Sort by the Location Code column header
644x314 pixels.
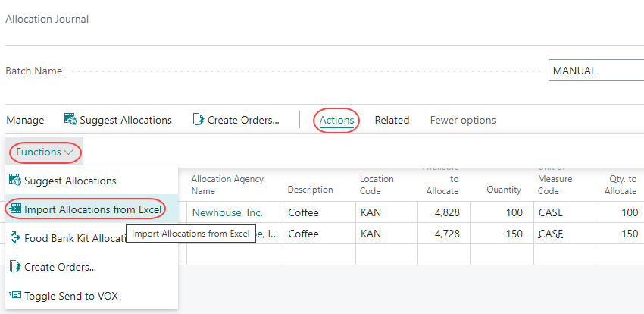click(377, 184)
